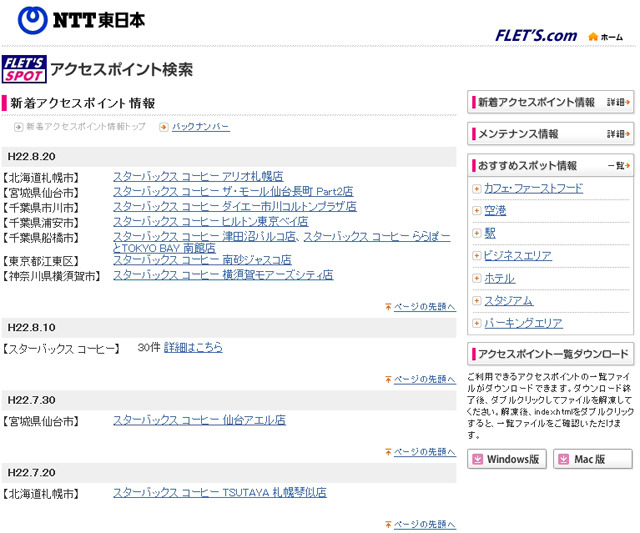Click plus icon beside カフェ・ファーストフード
640x533 pixels.
[x=476, y=189]
